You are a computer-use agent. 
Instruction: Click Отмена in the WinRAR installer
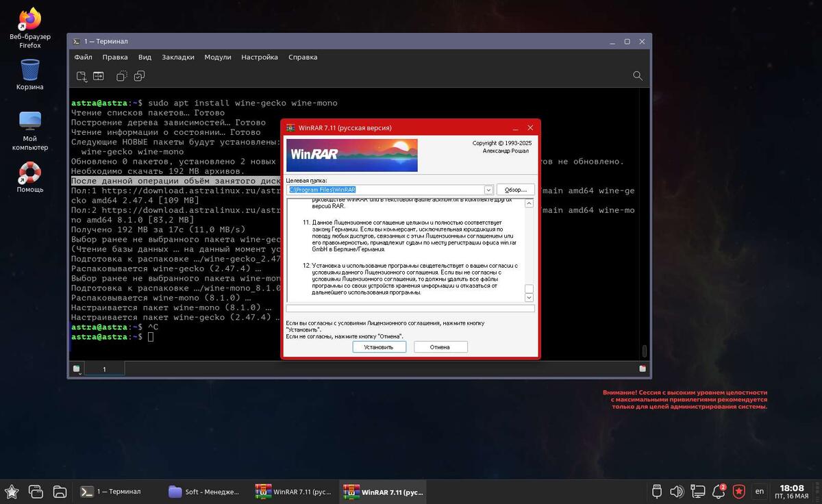[440, 347]
